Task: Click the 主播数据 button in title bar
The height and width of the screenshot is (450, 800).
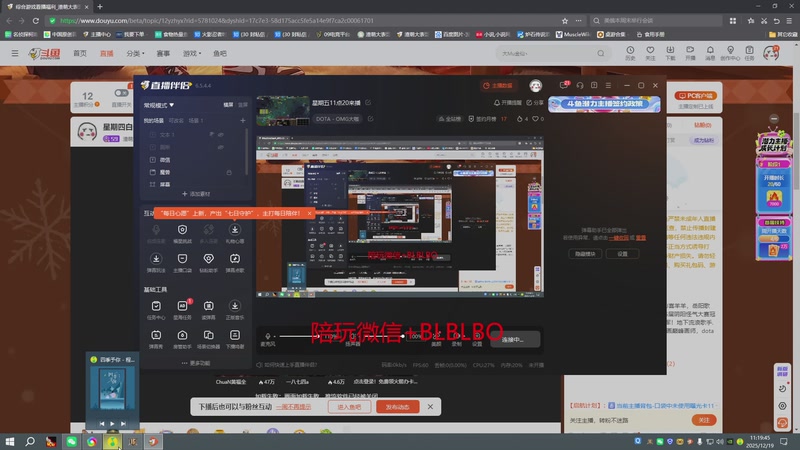Action: tap(497, 85)
